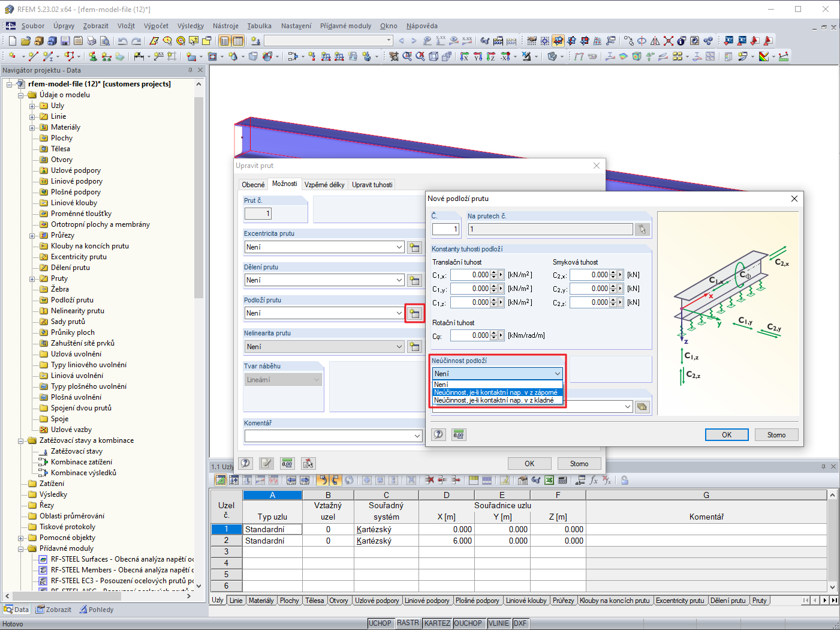Image resolution: width=840 pixels, height=630 pixels.
Task: Click Storno in Upravit prut dialog
Action: click(579, 464)
